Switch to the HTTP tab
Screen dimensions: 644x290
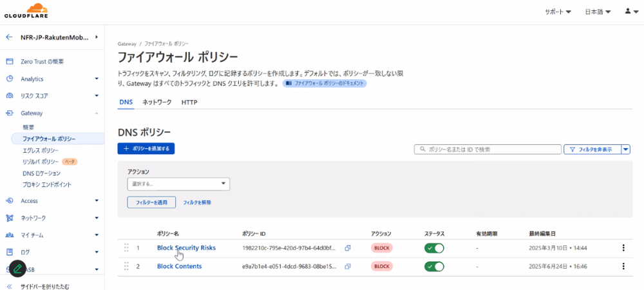coord(189,102)
